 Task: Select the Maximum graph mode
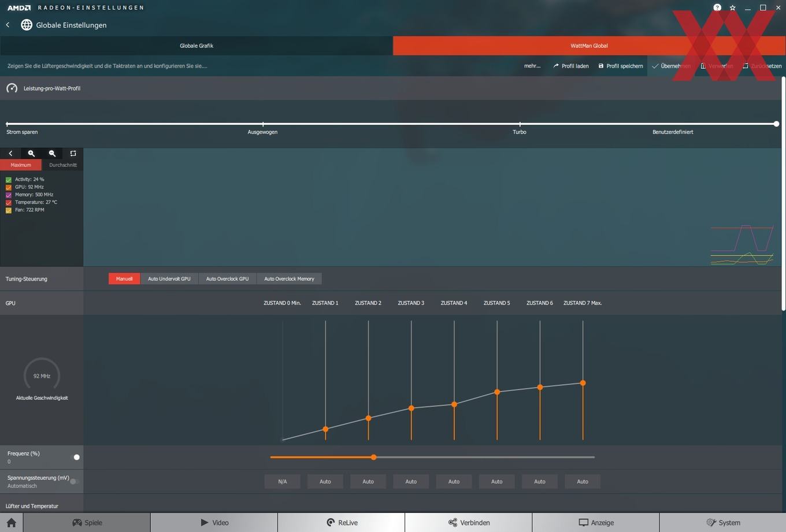point(21,165)
